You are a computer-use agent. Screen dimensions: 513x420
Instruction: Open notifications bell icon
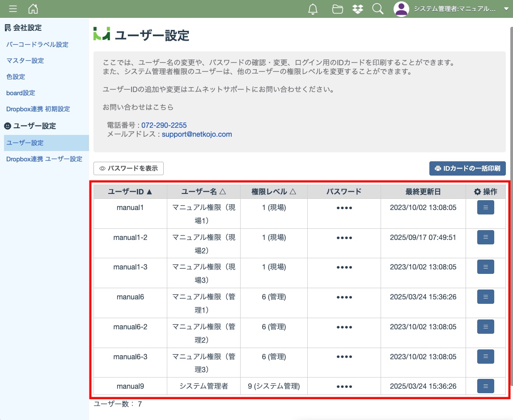tap(313, 9)
